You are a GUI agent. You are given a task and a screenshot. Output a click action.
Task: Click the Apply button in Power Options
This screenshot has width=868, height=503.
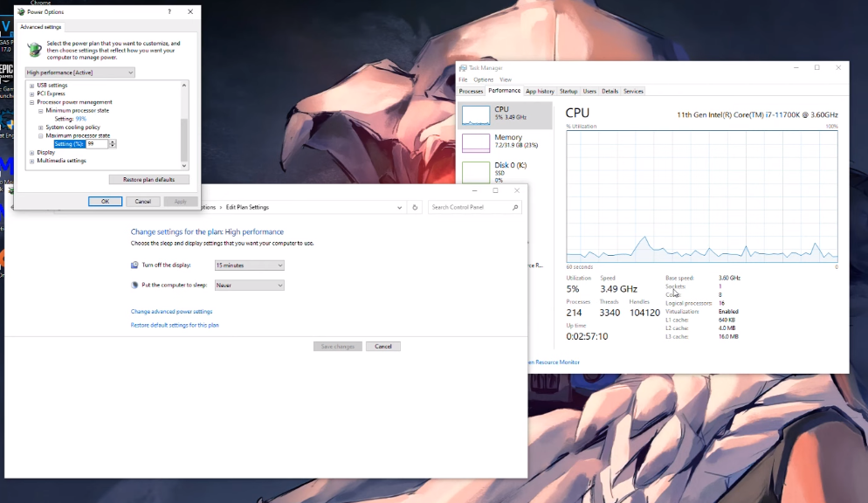click(181, 202)
